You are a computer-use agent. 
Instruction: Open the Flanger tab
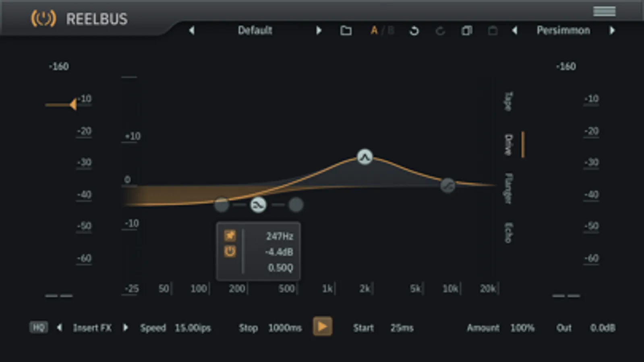pos(509,188)
